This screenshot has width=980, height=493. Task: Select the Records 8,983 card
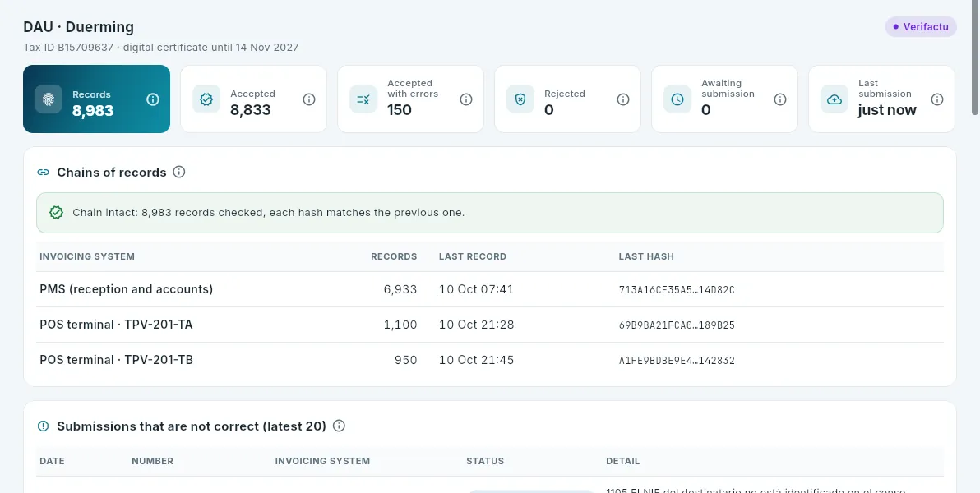[x=96, y=99]
